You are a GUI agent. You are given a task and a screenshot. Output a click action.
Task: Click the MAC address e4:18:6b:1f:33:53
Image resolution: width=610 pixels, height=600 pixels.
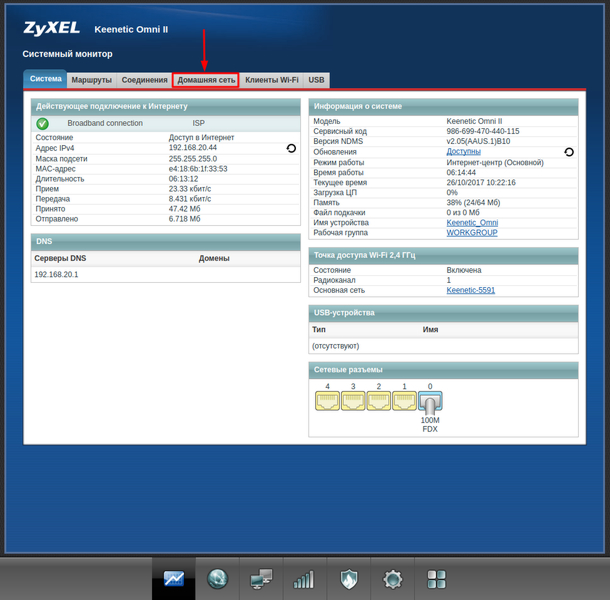198,169
